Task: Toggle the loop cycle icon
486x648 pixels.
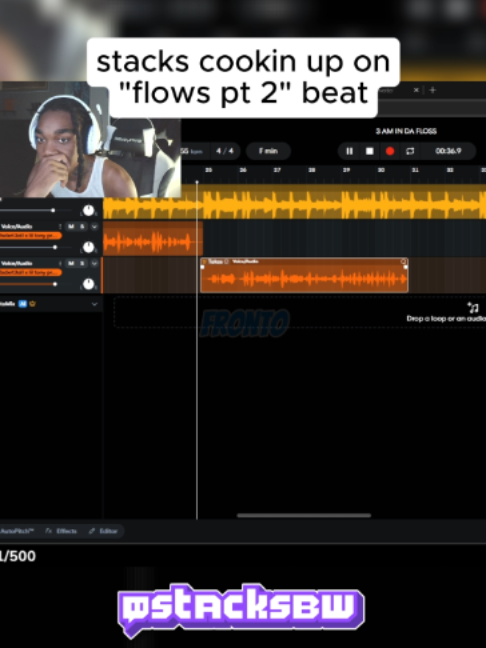Action: point(410,151)
